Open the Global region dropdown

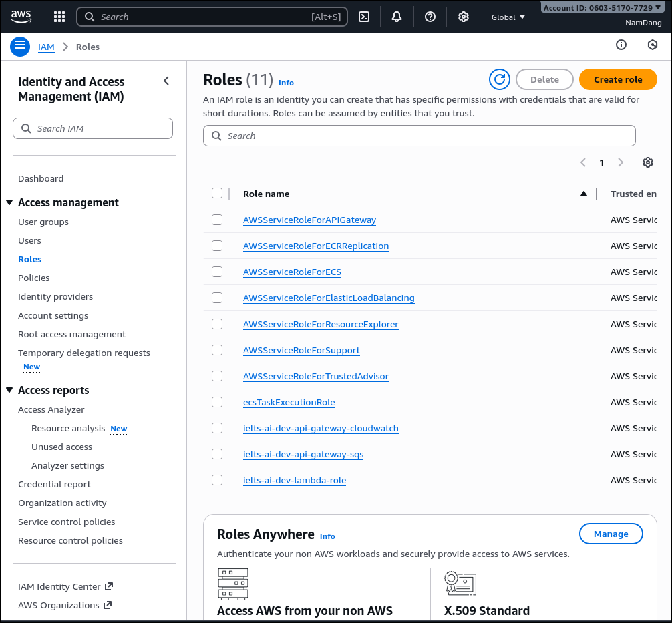tap(508, 17)
